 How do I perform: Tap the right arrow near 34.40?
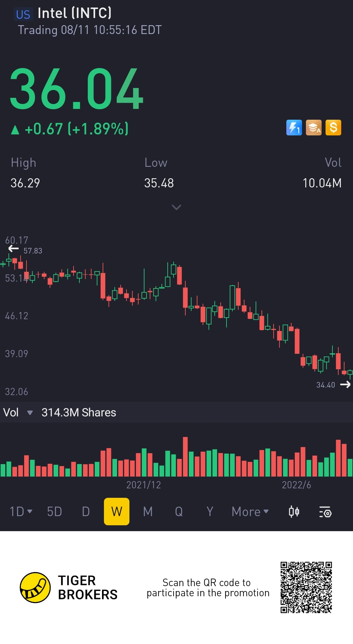pyautogui.click(x=345, y=385)
